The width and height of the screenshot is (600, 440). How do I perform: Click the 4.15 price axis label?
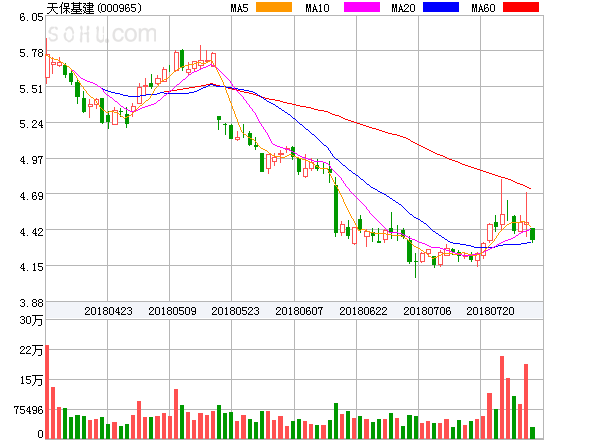(31, 267)
